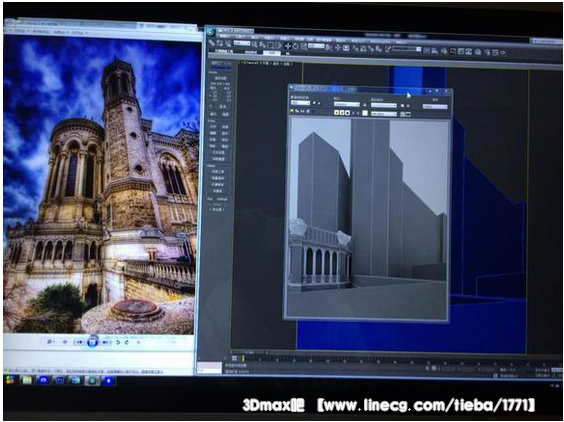Screen dimensions: 564x422
Task: Toggle the red channel in render window
Action: click(337, 113)
